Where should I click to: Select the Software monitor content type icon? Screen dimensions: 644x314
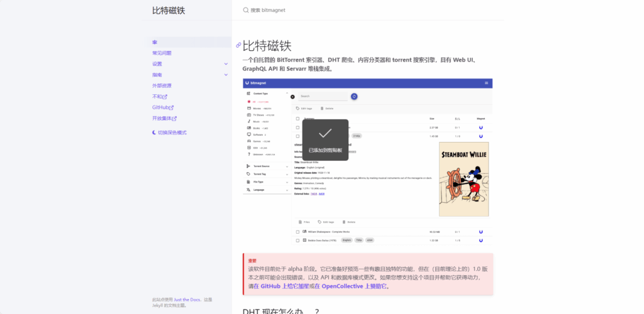[249, 134]
